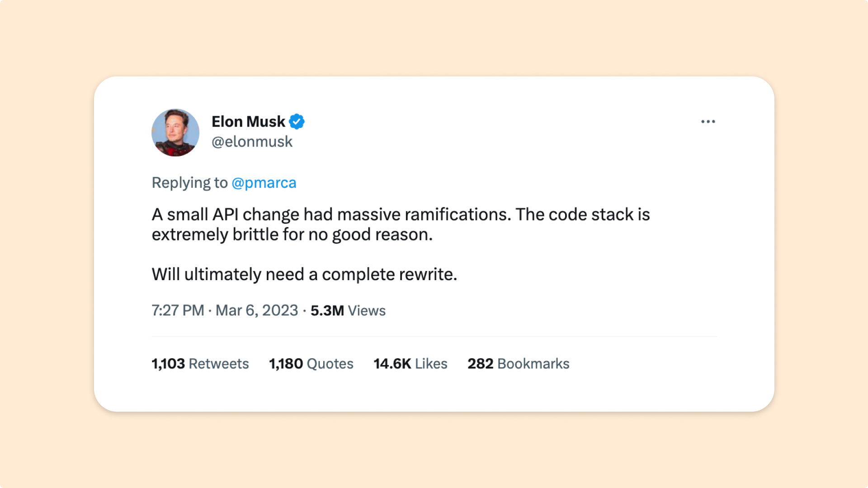
Task: Show the 14.6K Likes list
Action: point(410,364)
